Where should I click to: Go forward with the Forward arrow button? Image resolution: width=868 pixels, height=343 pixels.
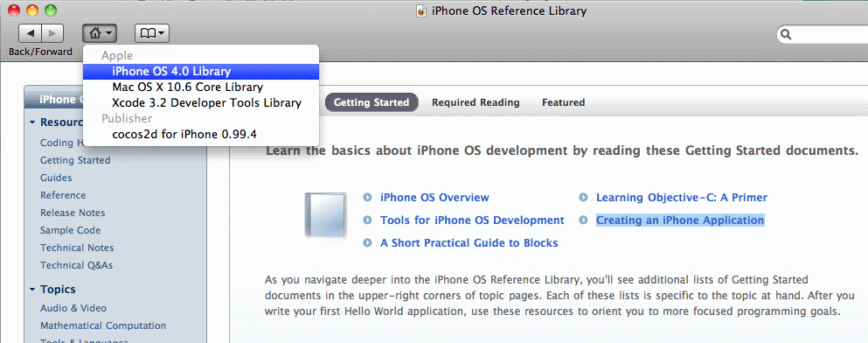tap(52, 34)
